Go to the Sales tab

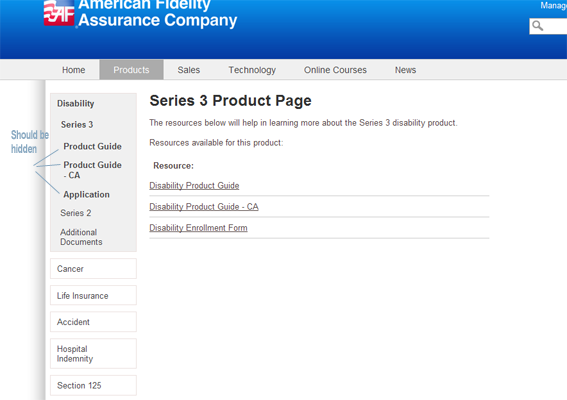click(x=188, y=70)
